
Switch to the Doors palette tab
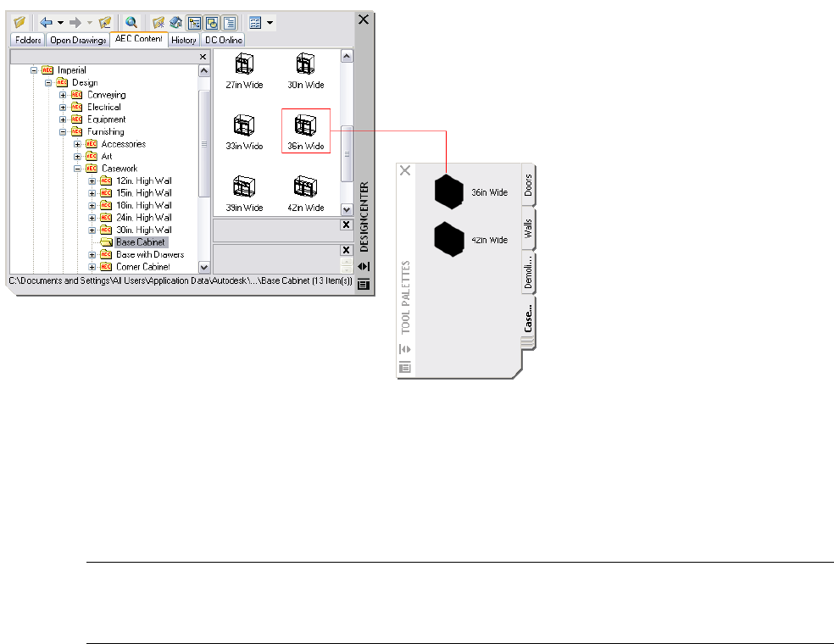[528, 185]
